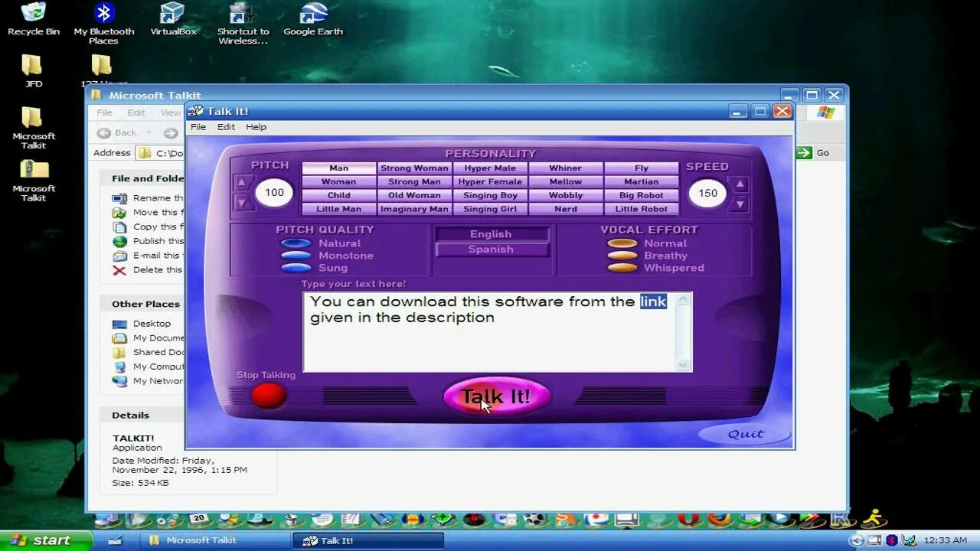Decrease pitch with the down arrow
The image size is (980, 551).
click(242, 203)
